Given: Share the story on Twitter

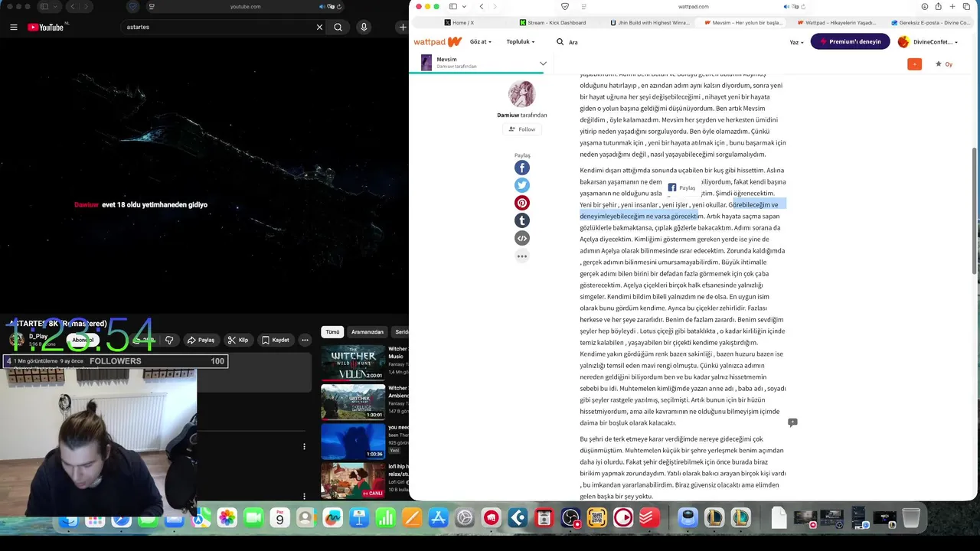Looking at the screenshot, I should pyautogui.click(x=522, y=185).
